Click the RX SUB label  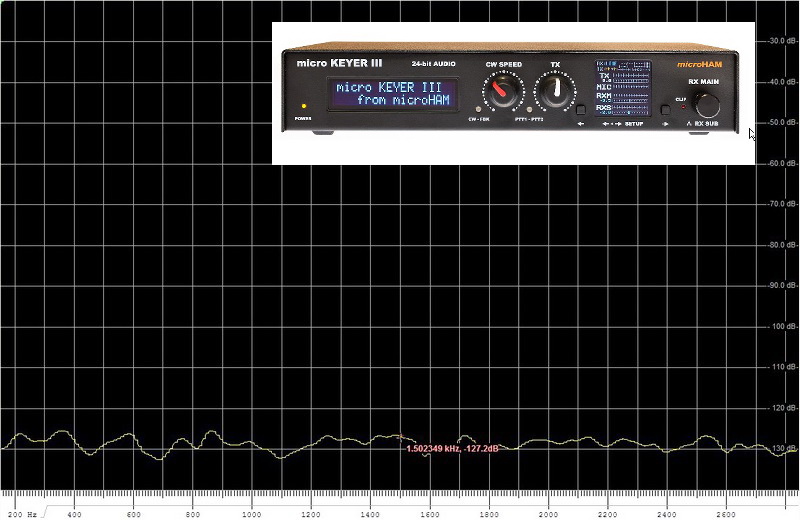pyautogui.click(x=706, y=123)
